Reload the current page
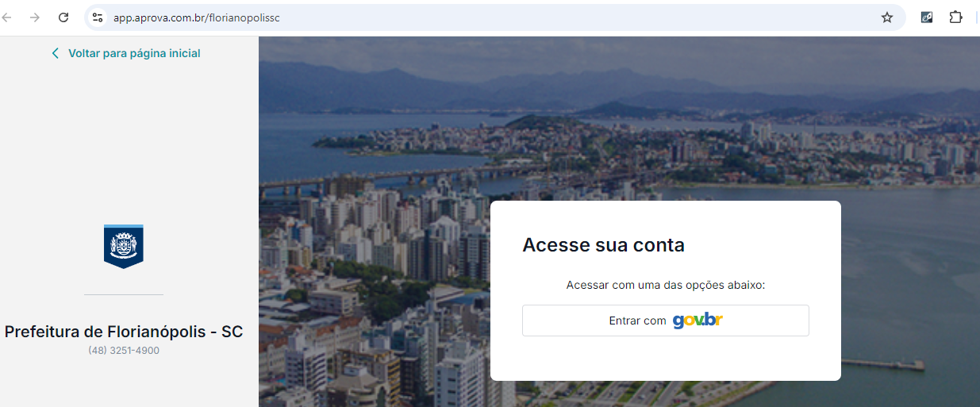Viewport: 980px width, 407px height. coord(63,17)
